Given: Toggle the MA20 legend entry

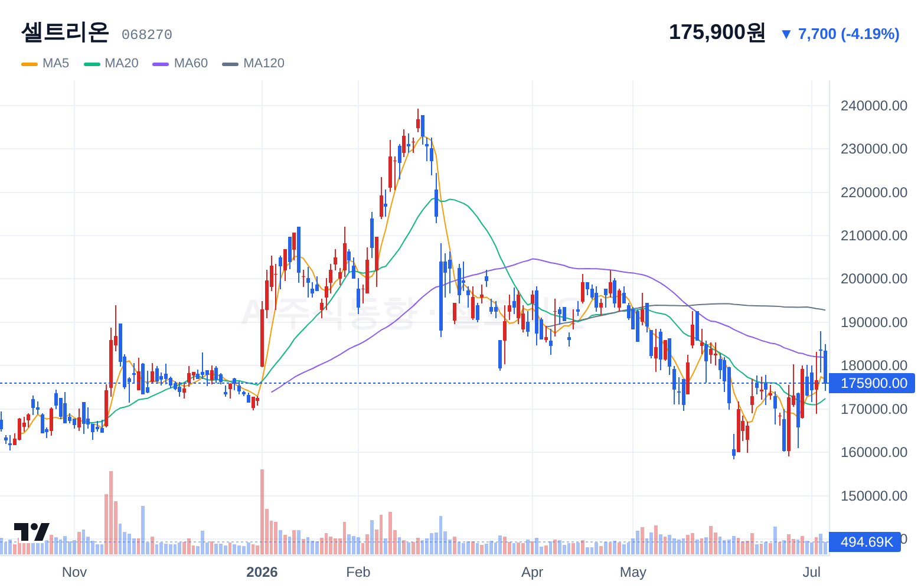Looking at the screenshot, I should (111, 63).
